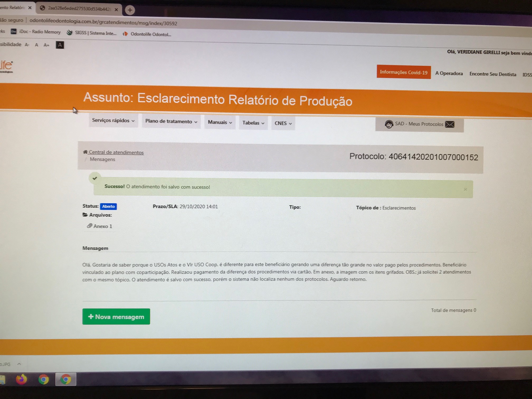The image size is (532, 399).
Task: Increase font size with A+ button
Action: (x=46, y=45)
